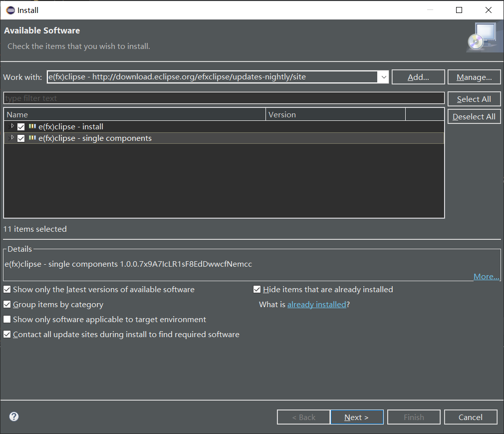Click Deselect All button
504x434 pixels.
(x=474, y=116)
